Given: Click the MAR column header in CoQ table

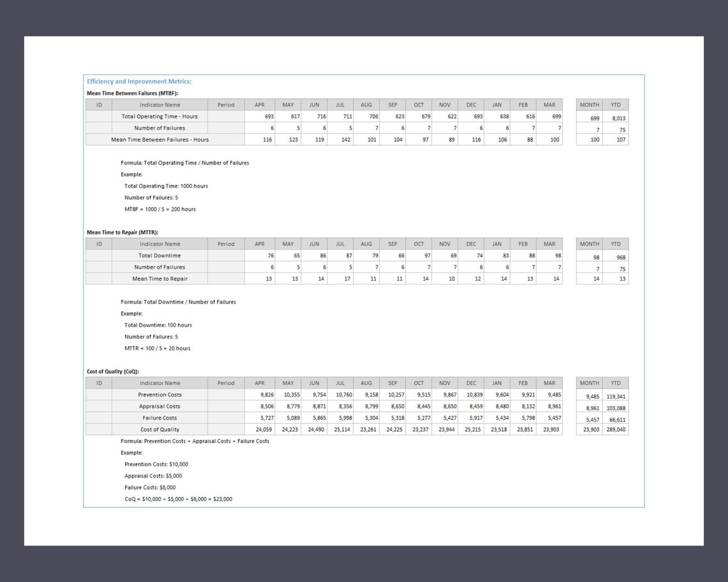Looking at the screenshot, I should pos(549,383).
